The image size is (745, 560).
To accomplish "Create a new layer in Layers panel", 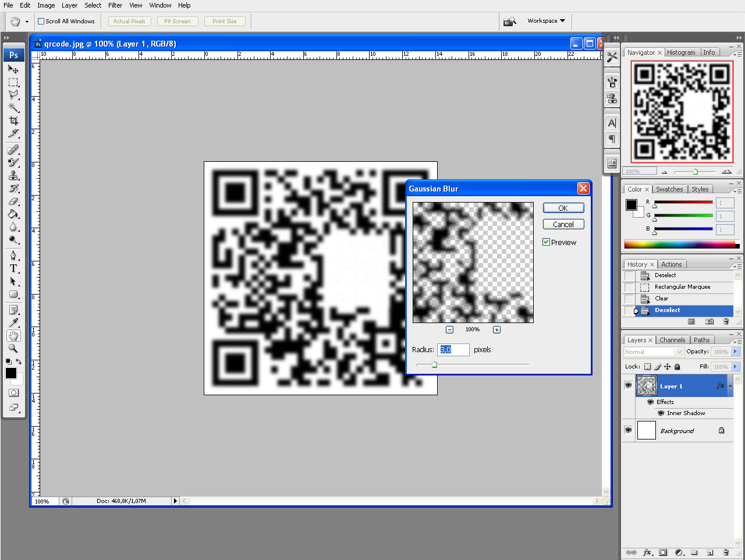I will tap(710, 552).
